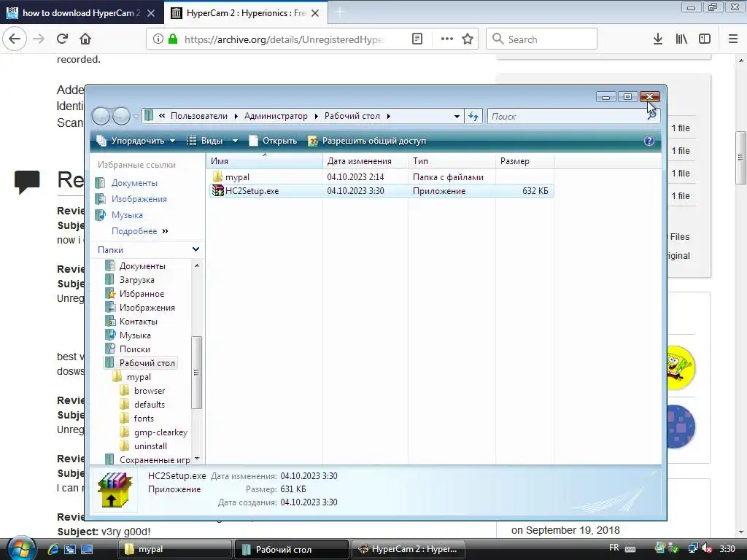
Task: Select the gmp-clearkey folder in tree
Action: (x=160, y=432)
